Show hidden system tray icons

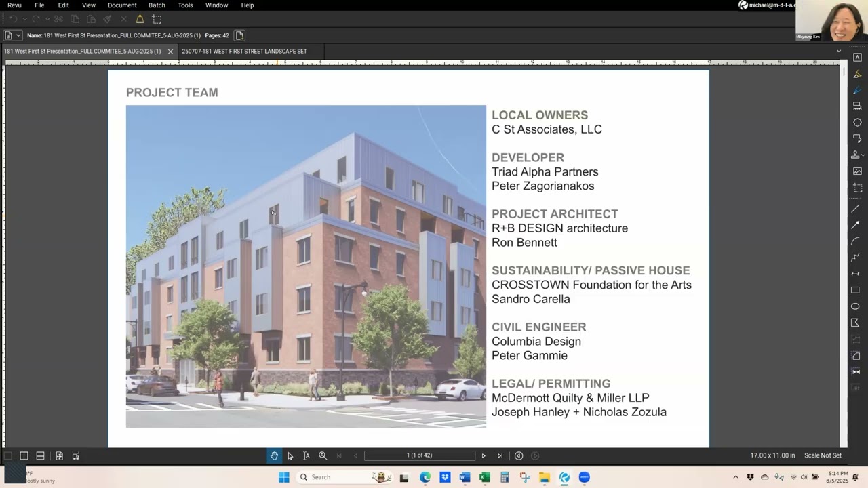[735, 477]
